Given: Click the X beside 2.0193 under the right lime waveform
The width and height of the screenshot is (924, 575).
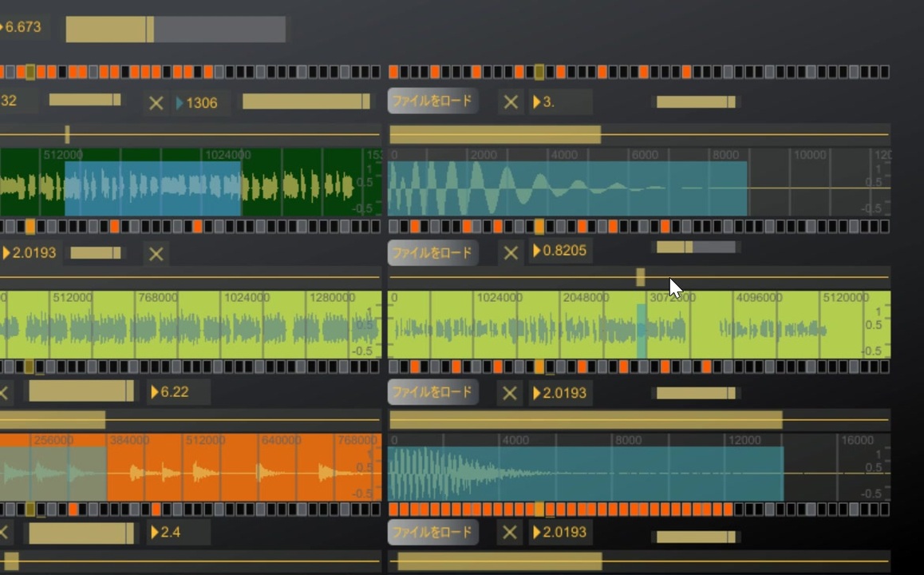Looking at the screenshot, I should (510, 394).
